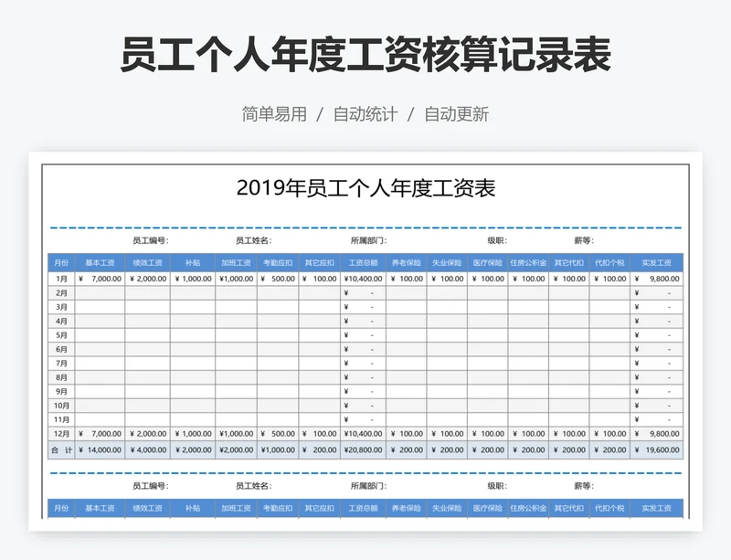Select 7,000.00 basic wage in 12月 row
This screenshot has width=731, height=560.
(100, 434)
